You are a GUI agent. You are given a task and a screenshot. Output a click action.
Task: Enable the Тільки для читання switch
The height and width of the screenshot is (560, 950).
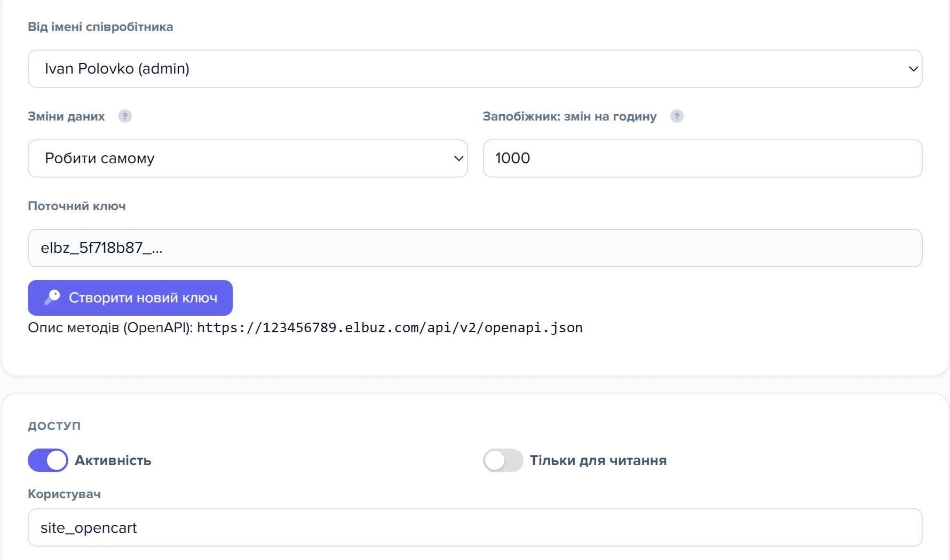tap(503, 460)
